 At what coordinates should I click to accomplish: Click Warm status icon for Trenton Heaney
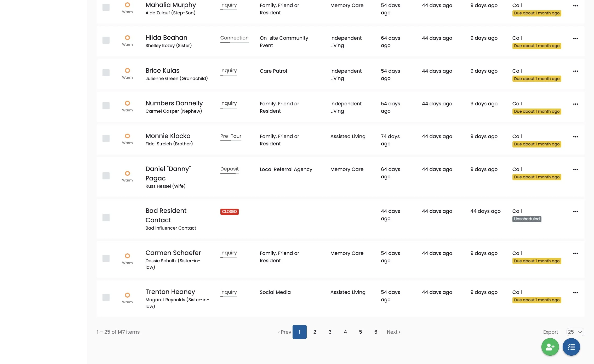tap(127, 295)
